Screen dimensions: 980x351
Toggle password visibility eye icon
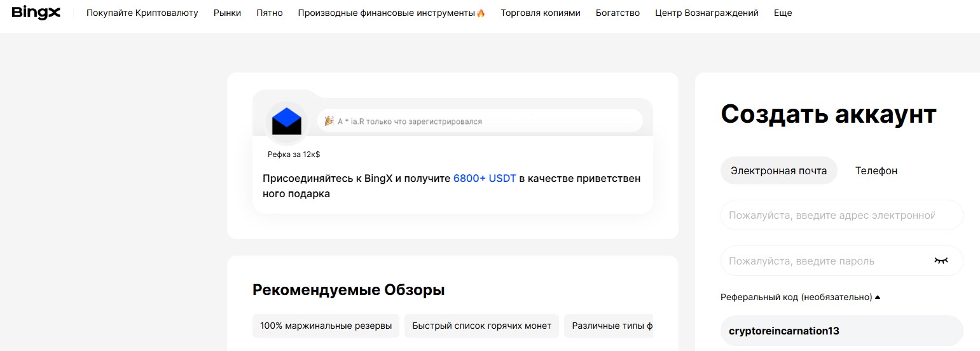(941, 261)
